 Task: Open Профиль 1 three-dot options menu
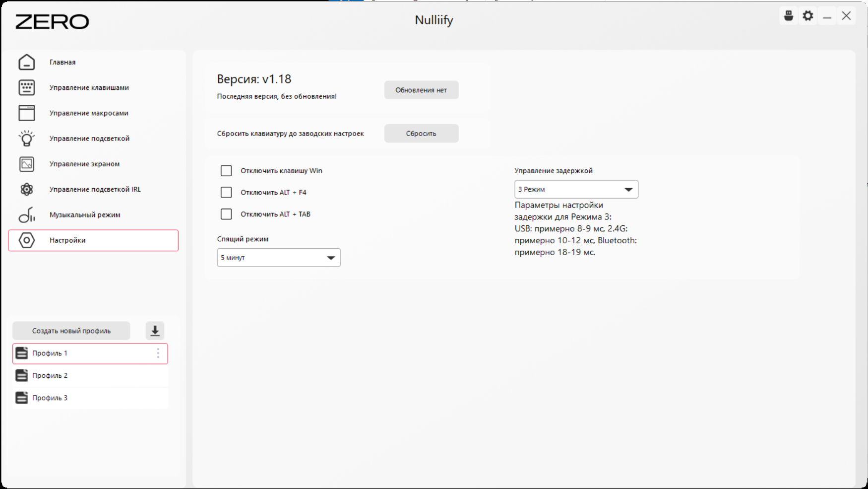(x=158, y=353)
